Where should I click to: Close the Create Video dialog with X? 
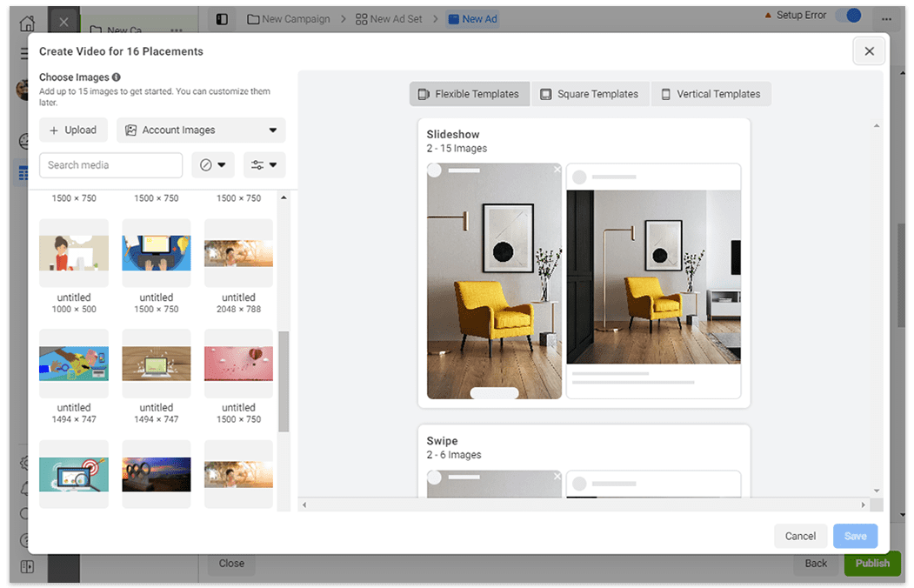869,51
